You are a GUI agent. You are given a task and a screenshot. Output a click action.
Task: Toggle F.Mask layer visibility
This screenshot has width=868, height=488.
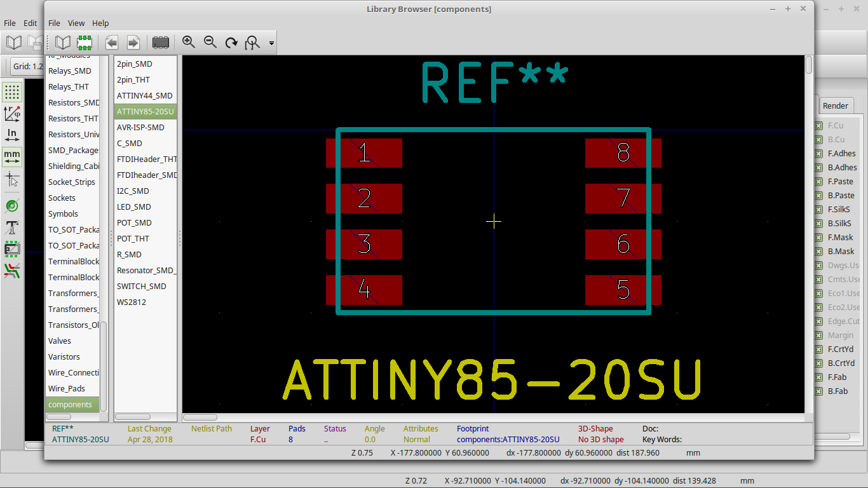coord(819,238)
